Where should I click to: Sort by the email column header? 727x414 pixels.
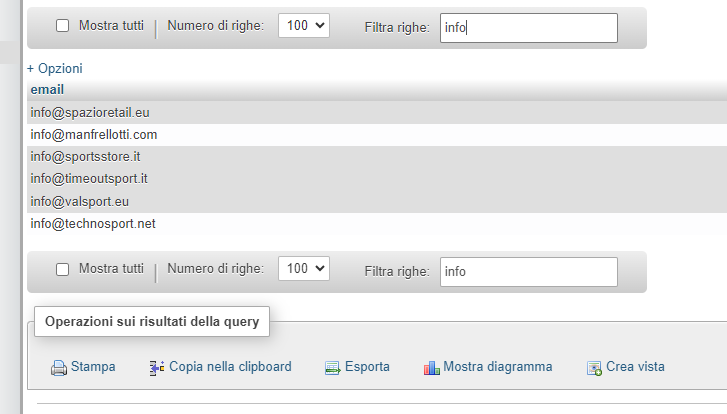[47, 90]
